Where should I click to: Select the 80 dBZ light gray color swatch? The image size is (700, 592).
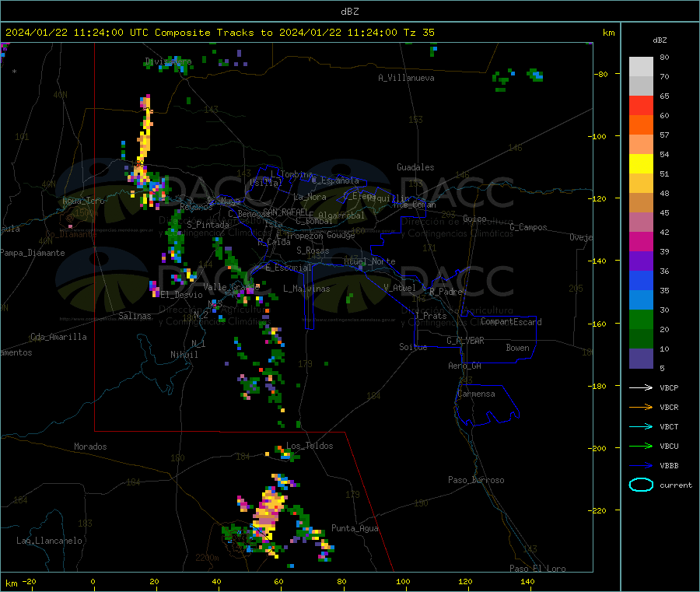click(641, 67)
